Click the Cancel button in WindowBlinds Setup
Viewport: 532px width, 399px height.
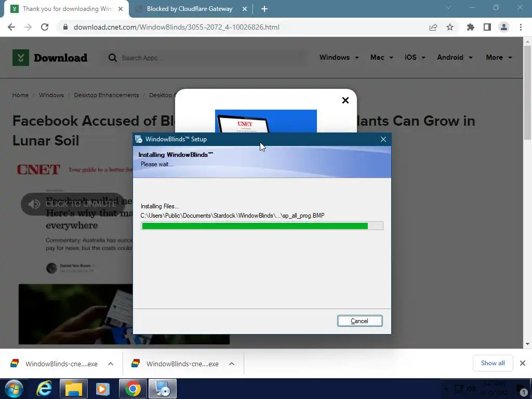pyautogui.click(x=360, y=321)
